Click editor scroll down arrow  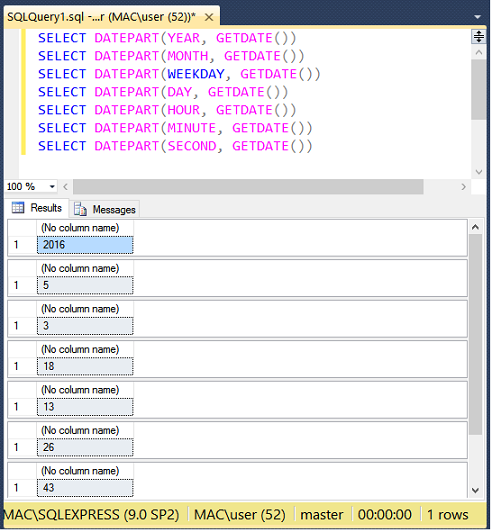pyautogui.click(x=479, y=172)
